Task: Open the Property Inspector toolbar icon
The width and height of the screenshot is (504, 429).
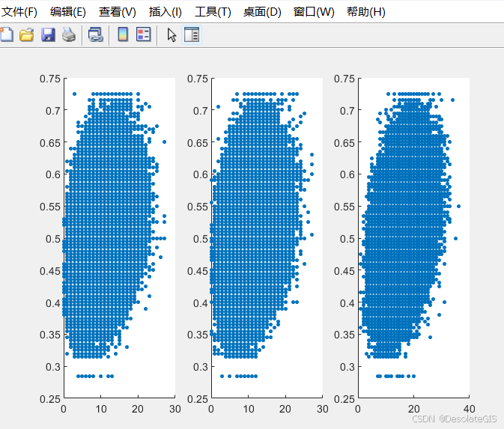Action: coord(192,34)
